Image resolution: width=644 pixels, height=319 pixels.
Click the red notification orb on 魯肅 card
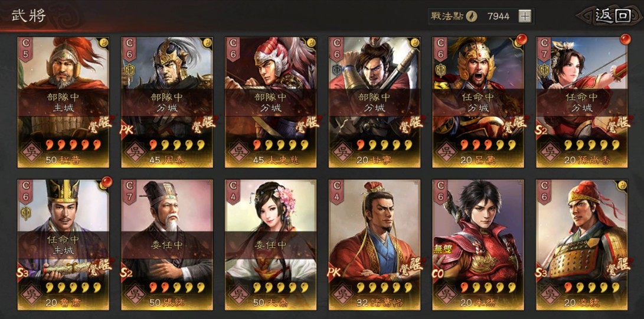pos(106,182)
